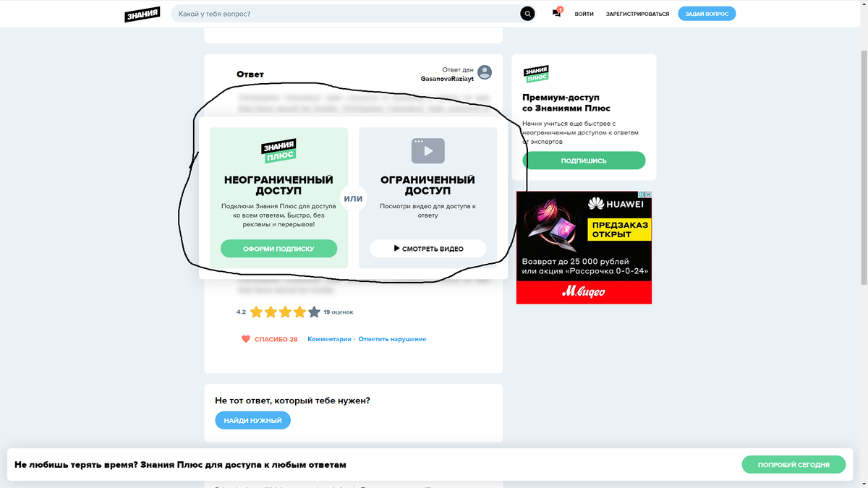Click the Знания Плюс logo in sidebar

coord(537,74)
